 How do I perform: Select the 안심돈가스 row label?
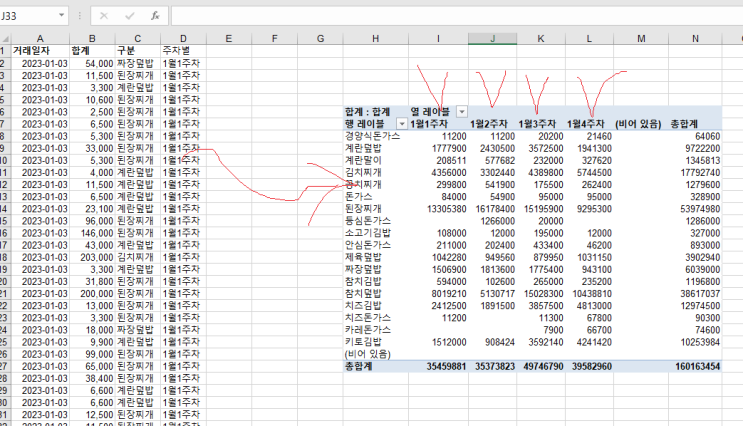point(368,245)
